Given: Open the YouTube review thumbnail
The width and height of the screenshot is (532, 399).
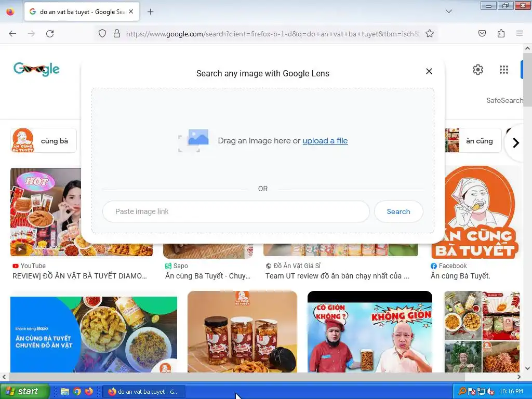Looking at the screenshot, I should [x=46, y=212].
